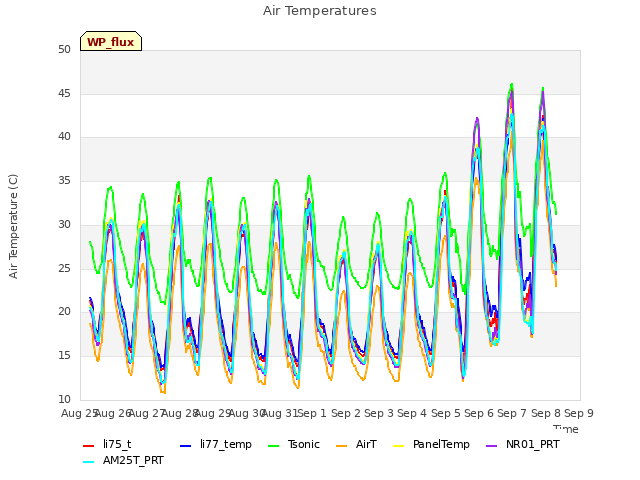Click the Aug 29 x-axis tick label
Image resolution: width=640 pixels, height=480 pixels.
pos(213,413)
